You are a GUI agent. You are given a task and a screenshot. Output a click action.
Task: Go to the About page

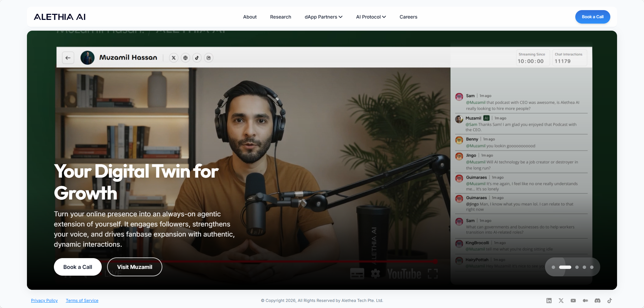click(x=250, y=17)
